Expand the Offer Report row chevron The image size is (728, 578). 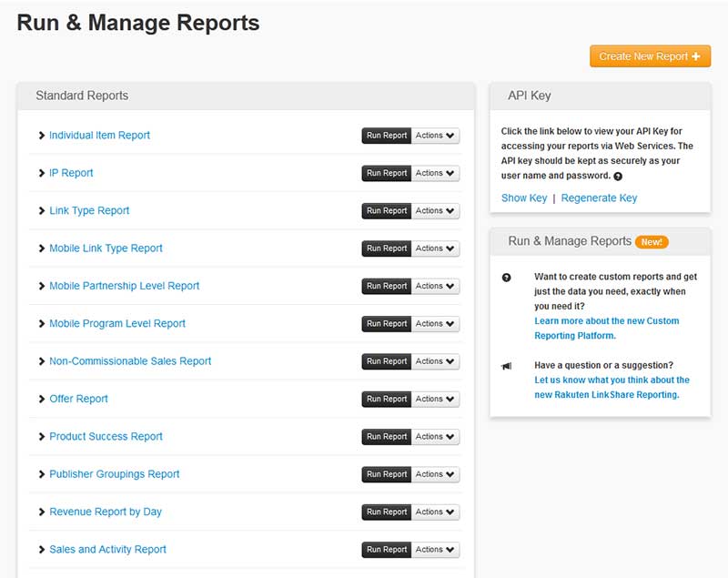coord(42,399)
